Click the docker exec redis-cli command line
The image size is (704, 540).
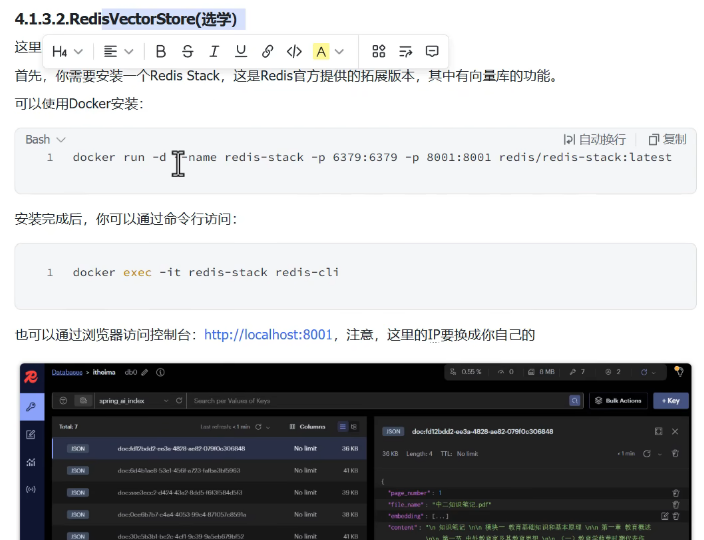tap(206, 272)
